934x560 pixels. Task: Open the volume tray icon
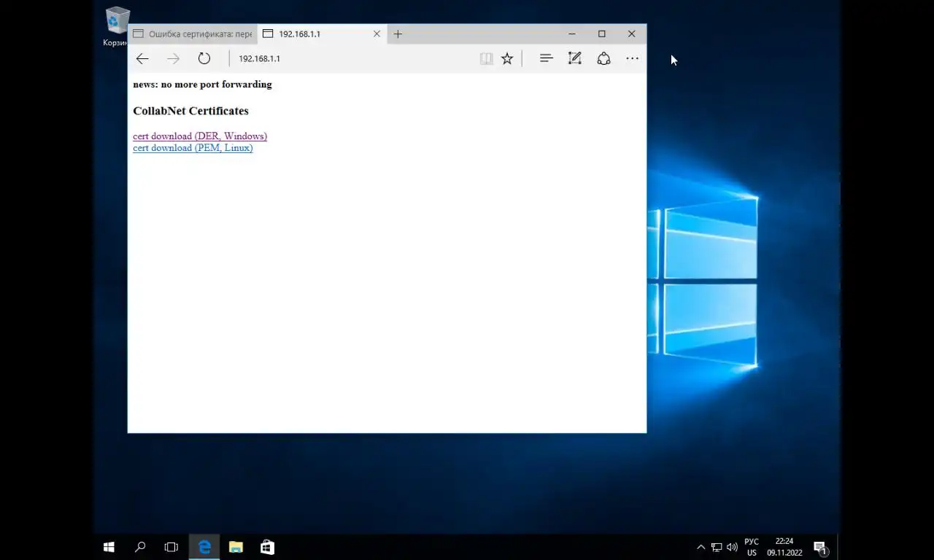[x=732, y=547]
